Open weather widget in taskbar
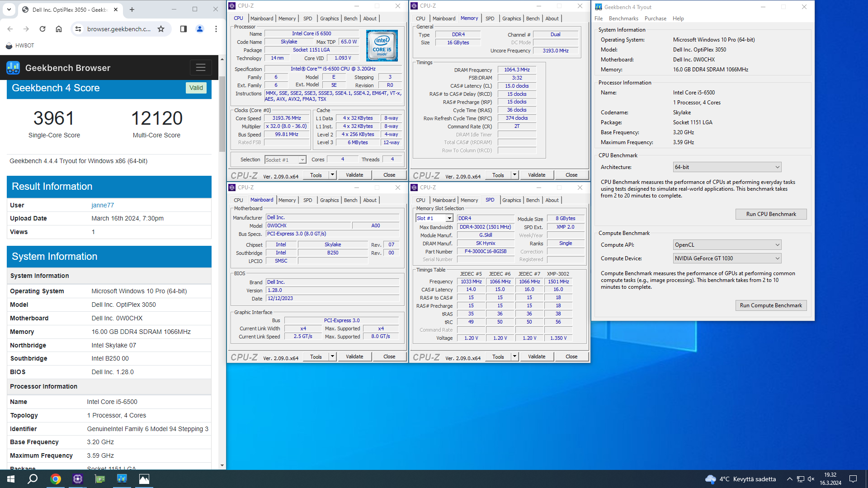Image resolution: width=868 pixels, height=488 pixels. click(741, 479)
